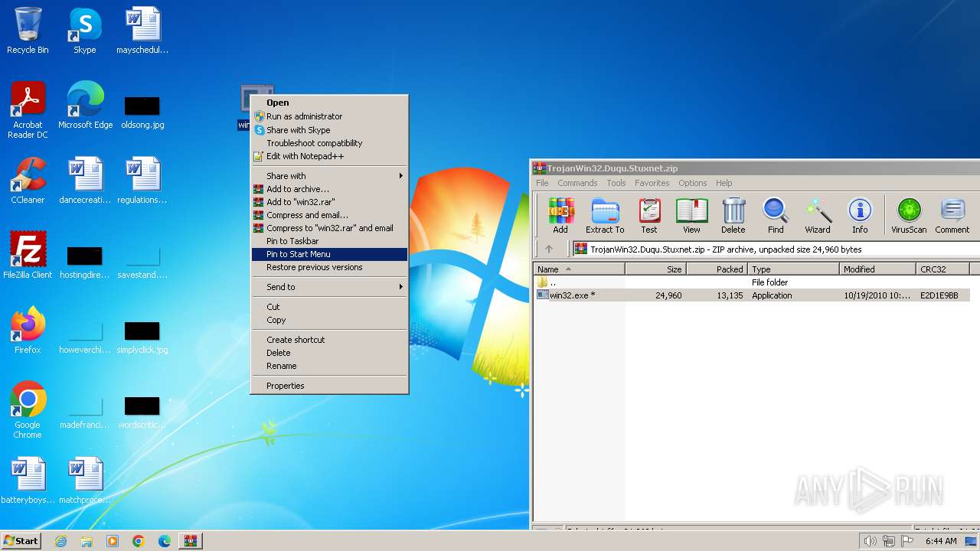Select the mayschedul Word document icon
The image size is (980, 551).
point(142,31)
